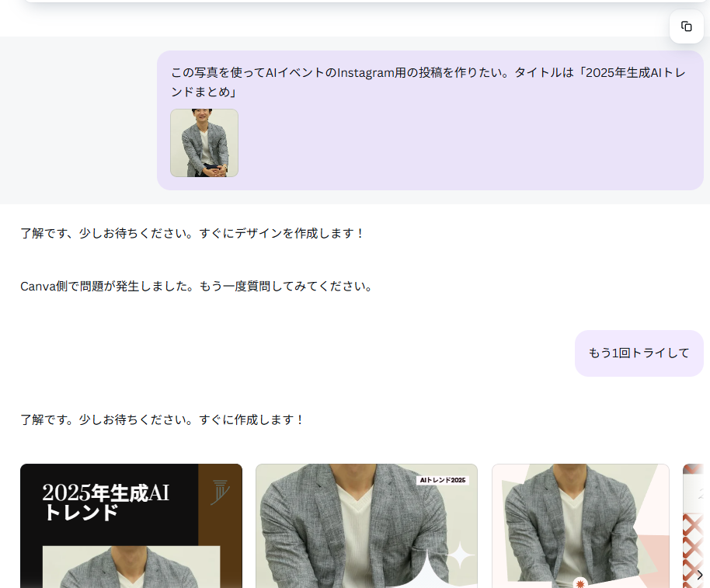
Task: Click the 'Canva側で問題が発生しました' error message
Action: [x=197, y=286]
